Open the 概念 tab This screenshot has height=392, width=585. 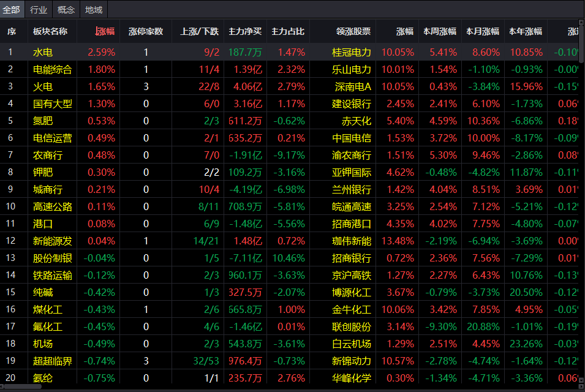coord(66,10)
